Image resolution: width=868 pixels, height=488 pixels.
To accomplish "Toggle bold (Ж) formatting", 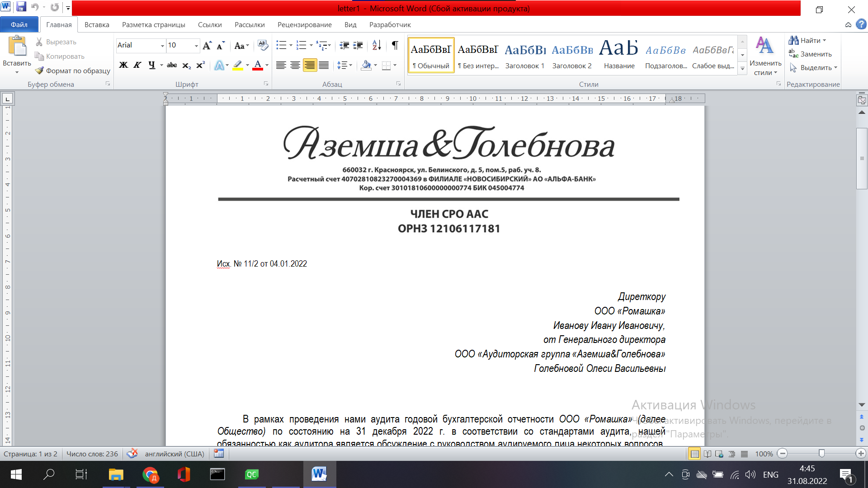I will [123, 66].
